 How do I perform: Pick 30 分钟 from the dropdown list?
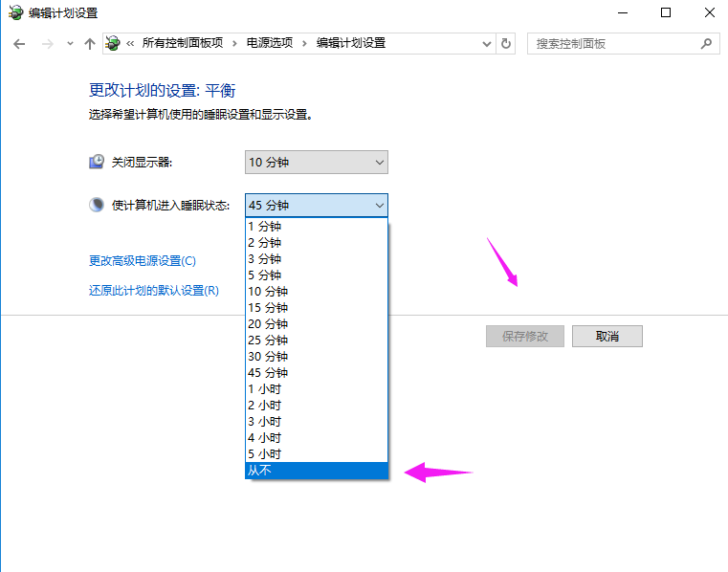pyautogui.click(x=317, y=356)
